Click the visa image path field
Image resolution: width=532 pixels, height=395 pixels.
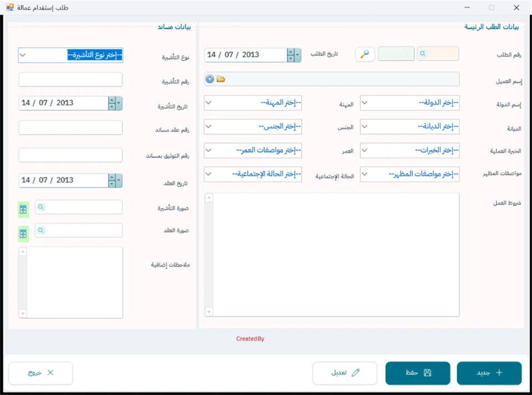pos(79,207)
